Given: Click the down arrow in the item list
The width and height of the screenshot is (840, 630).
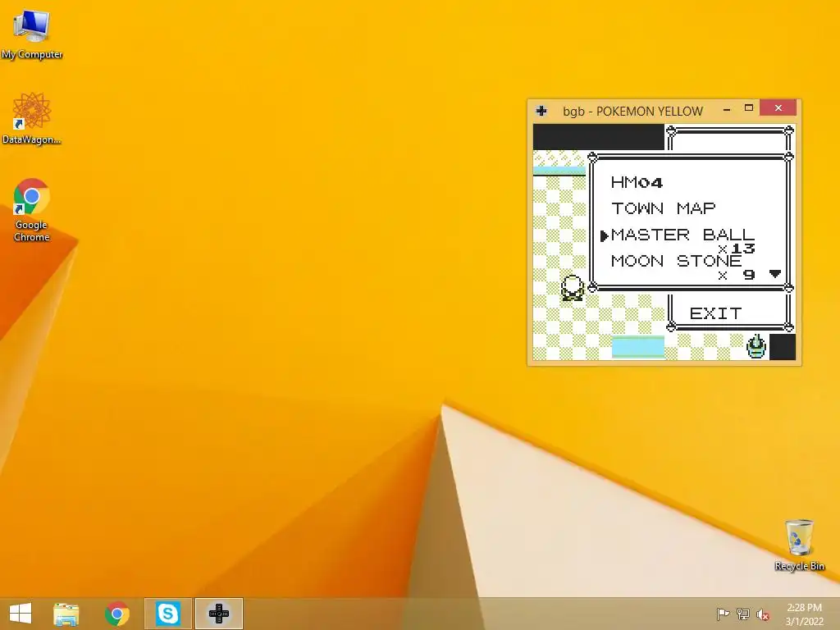Looking at the screenshot, I should pos(775,274).
